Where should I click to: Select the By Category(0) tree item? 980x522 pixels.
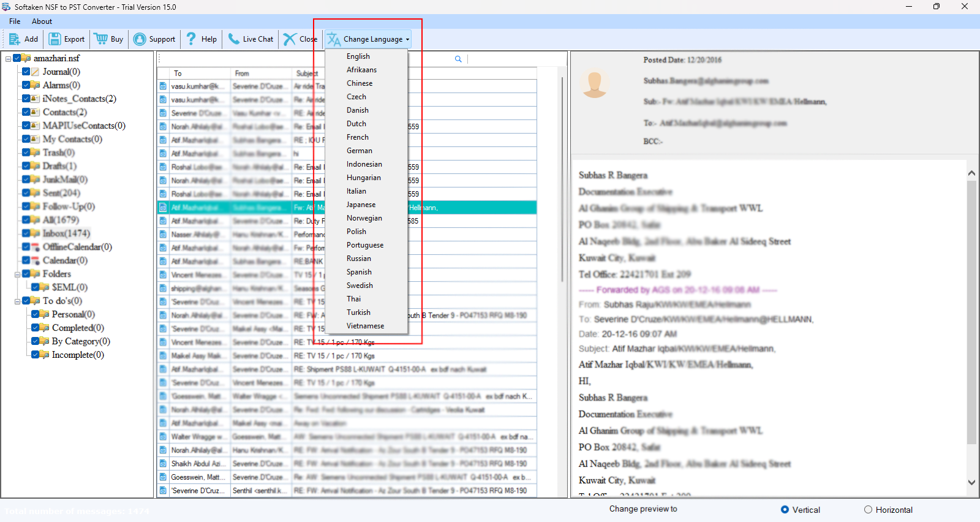click(x=81, y=341)
